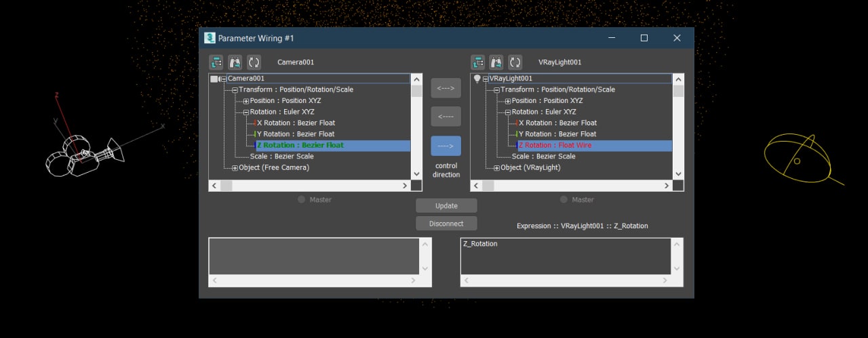Click Refresh Tree View icon, left side

[x=254, y=62]
